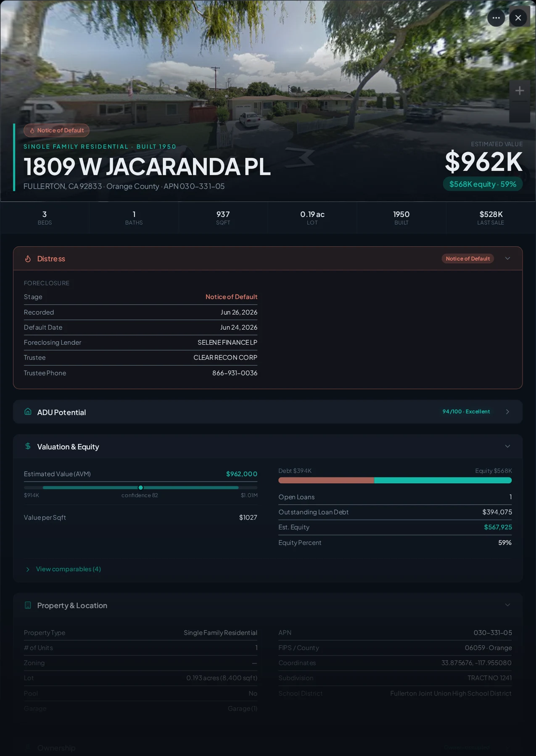
Task: Click the flame icon in Distress header
Action: pos(28,259)
